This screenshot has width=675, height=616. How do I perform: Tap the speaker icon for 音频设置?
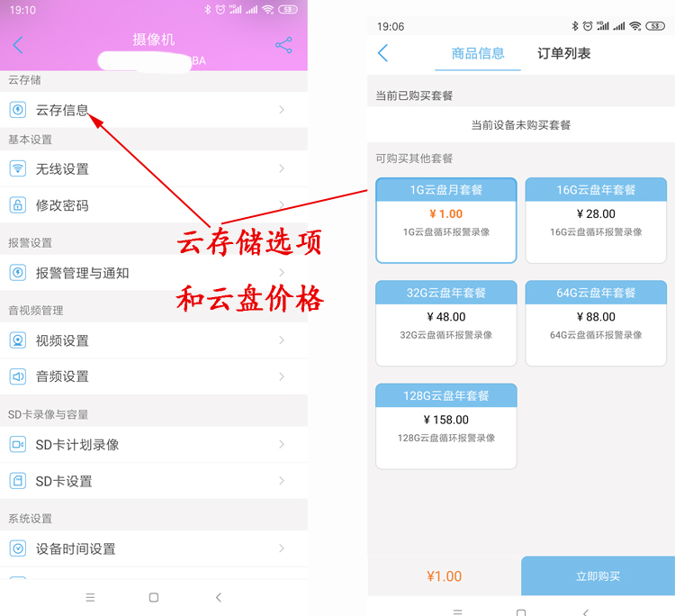coord(18,376)
